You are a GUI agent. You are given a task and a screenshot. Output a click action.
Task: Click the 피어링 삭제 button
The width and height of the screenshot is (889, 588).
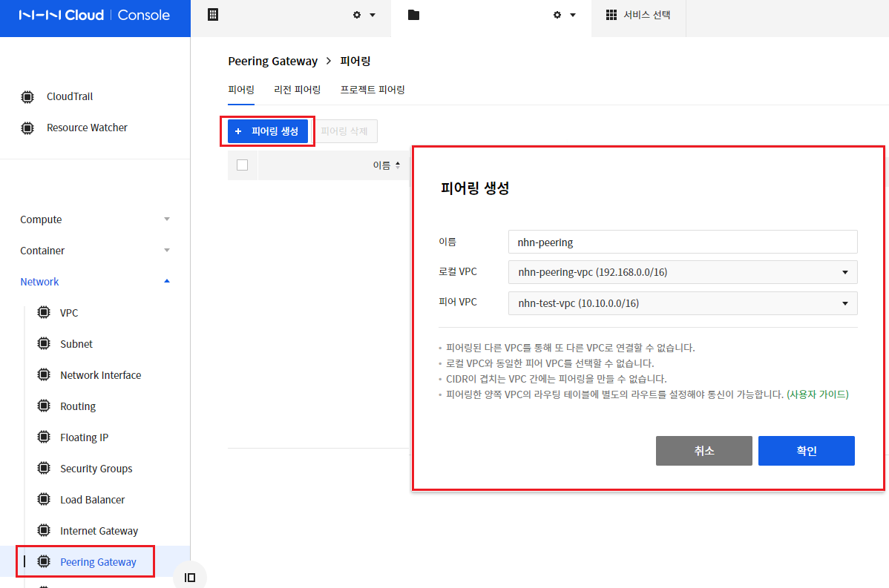click(x=344, y=131)
